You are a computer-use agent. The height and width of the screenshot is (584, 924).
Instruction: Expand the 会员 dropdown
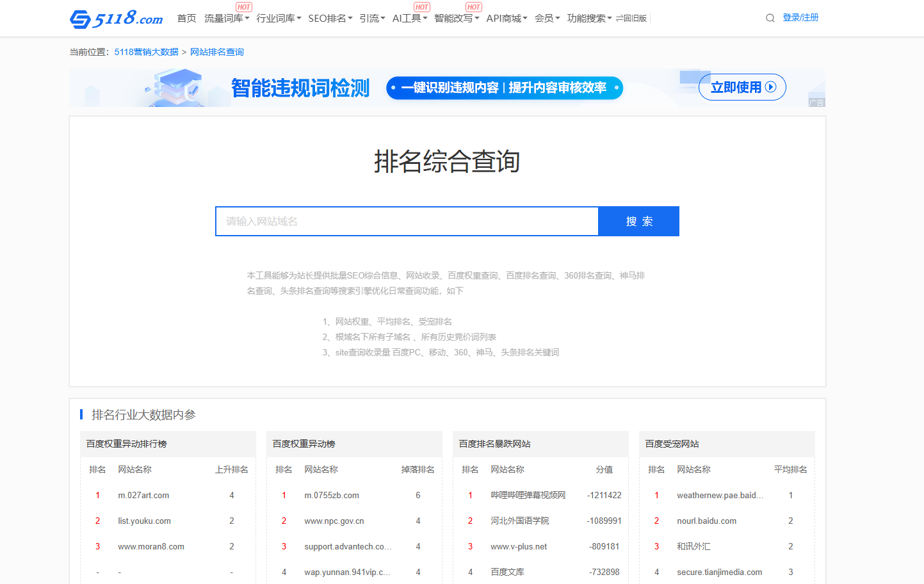[544, 18]
